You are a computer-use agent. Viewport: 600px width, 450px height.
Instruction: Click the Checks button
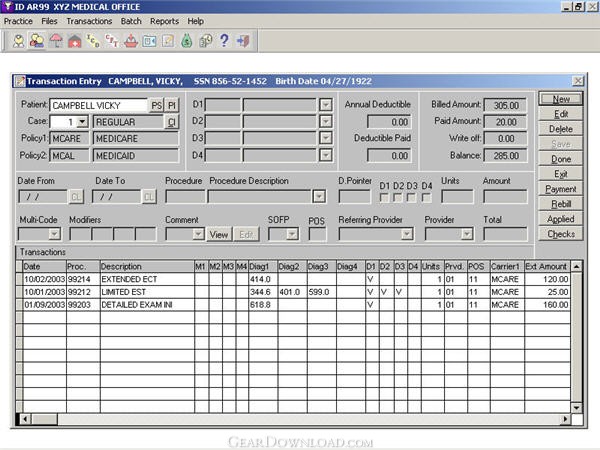(x=561, y=234)
